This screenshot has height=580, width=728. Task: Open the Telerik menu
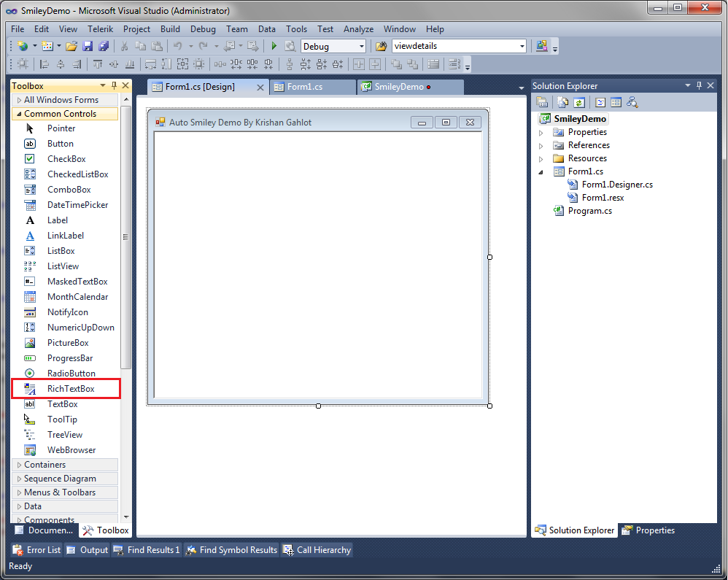[100, 29]
